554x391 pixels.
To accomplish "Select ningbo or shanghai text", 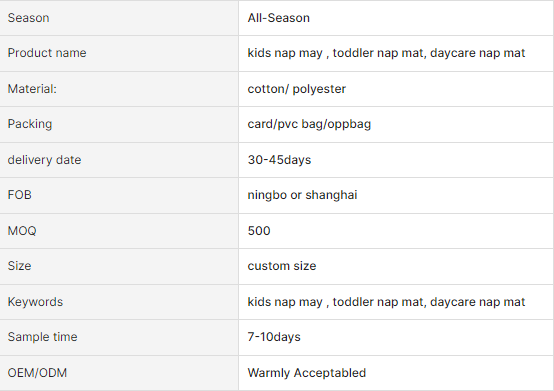I will pos(302,195).
